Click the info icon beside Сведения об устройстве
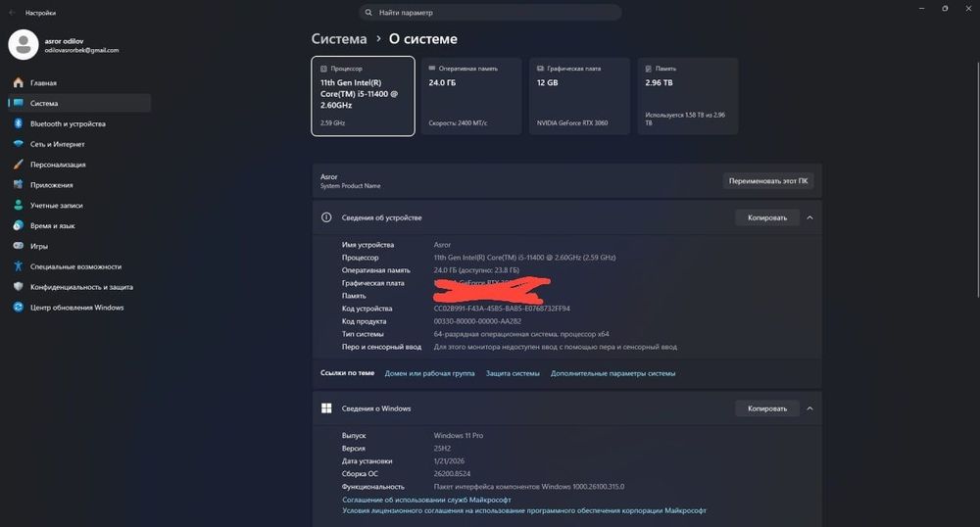Image resolution: width=980 pixels, height=527 pixels. coord(326,217)
